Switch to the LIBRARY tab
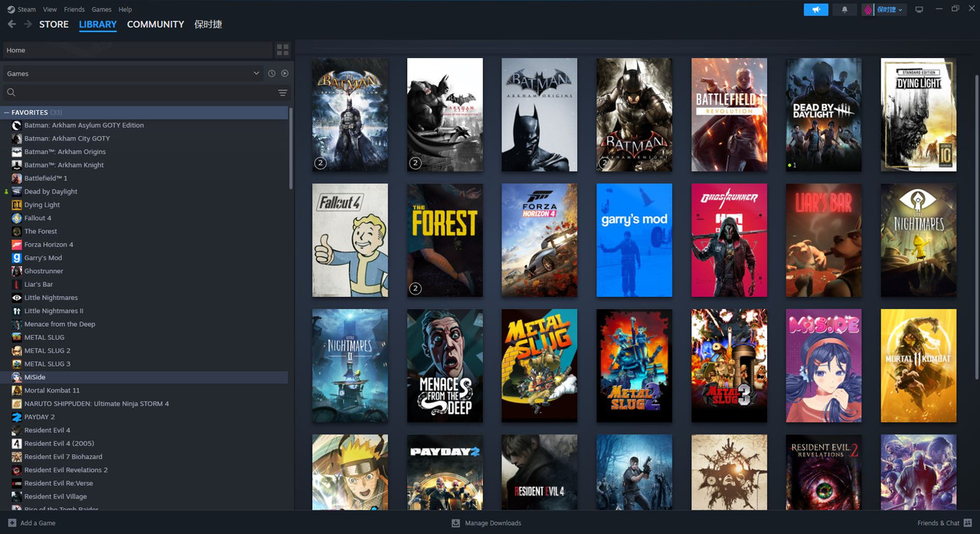980x534 pixels. pyautogui.click(x=98, y=24)
